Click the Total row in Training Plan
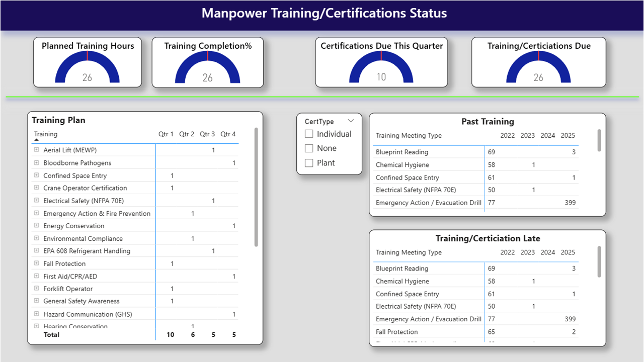The image size is (644, 362). pos(51,334)
